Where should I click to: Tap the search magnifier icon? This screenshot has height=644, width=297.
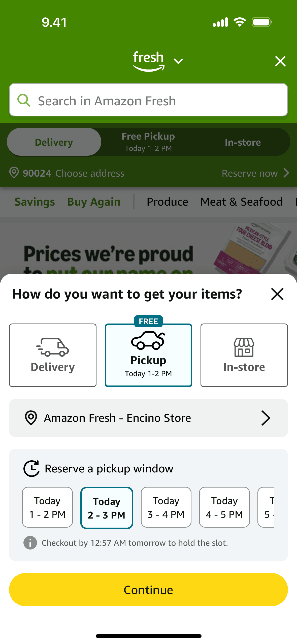point(24,100)
